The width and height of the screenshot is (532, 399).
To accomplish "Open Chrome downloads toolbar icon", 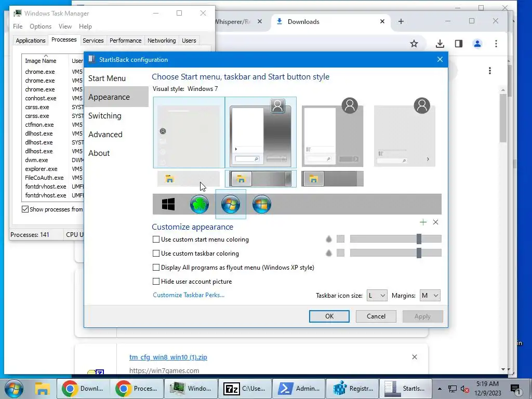I will tap(440, 44).
